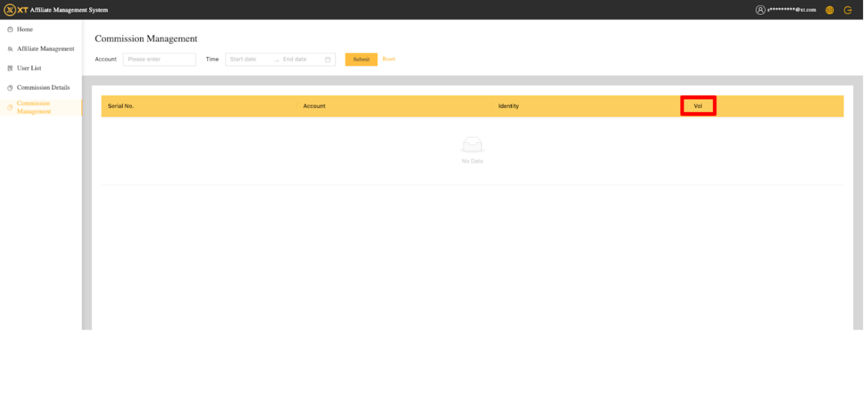Open the calendar icon in date range
This screenshot has width=868, height=405.
pyautogui.click(x=328, y=60)
